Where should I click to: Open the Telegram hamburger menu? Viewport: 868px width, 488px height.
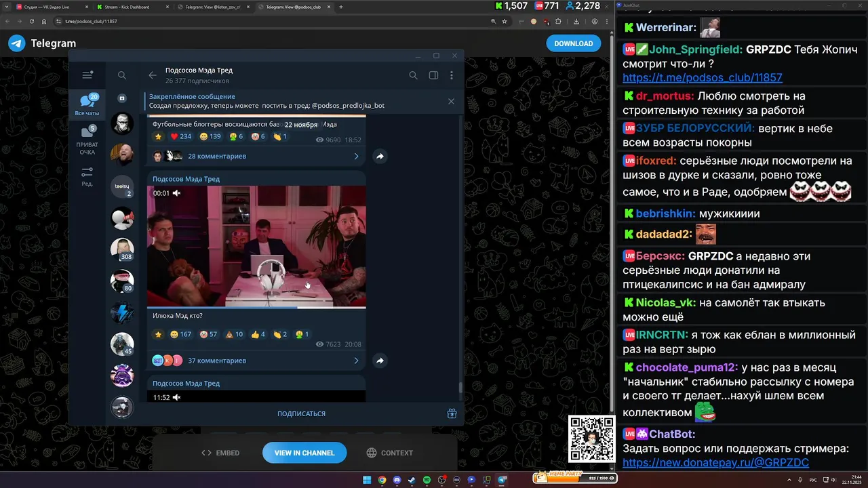pyautogui.click(x=87, y=75)
